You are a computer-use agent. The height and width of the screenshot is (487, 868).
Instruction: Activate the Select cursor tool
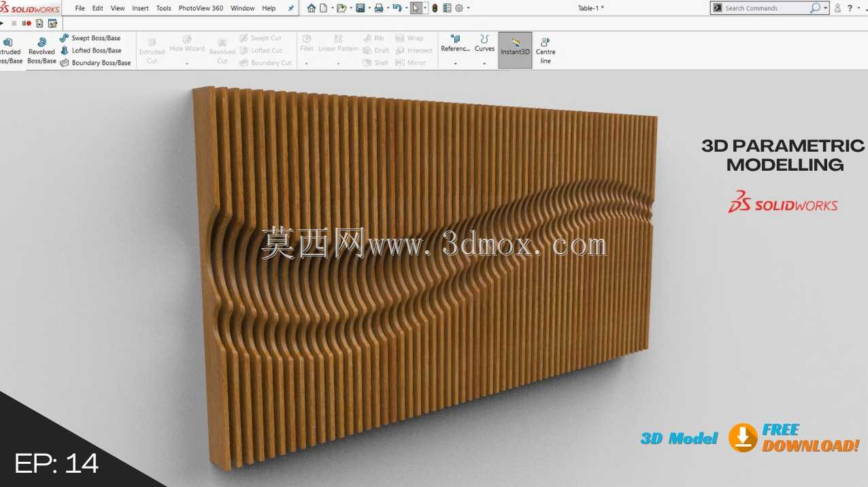click(416, 8)
